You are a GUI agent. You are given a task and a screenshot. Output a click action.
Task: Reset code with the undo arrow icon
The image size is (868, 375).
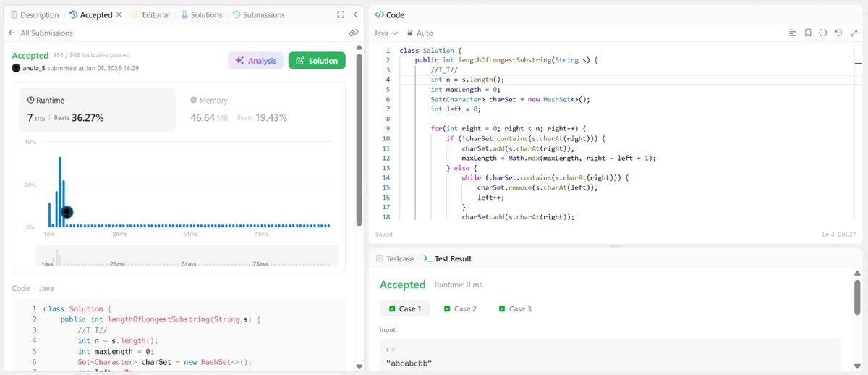pyautogui.click(x=838, y=33)
